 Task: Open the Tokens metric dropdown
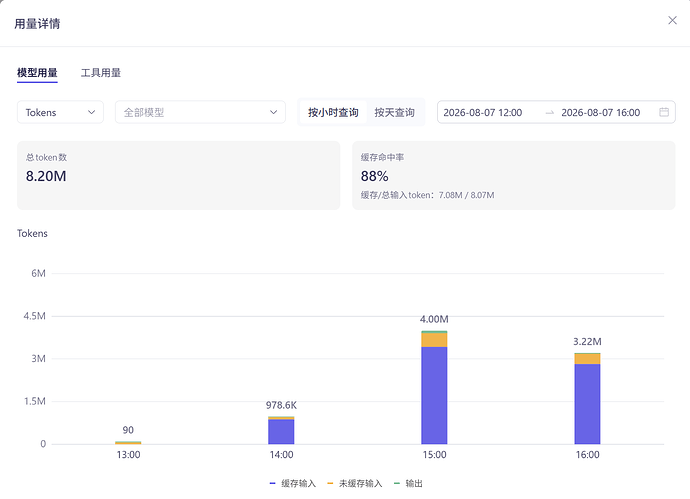pyautogui.click(x=60, y=112)
